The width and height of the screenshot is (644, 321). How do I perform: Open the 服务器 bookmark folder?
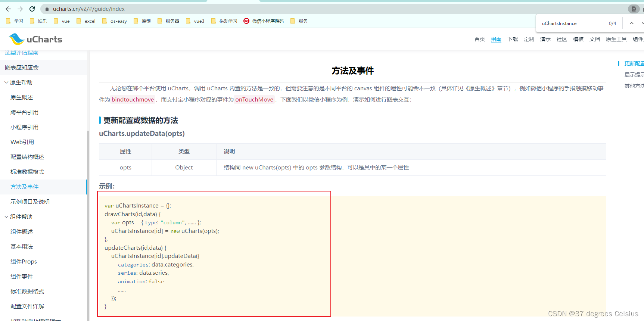pyautogui.click(x=168, y=21)
